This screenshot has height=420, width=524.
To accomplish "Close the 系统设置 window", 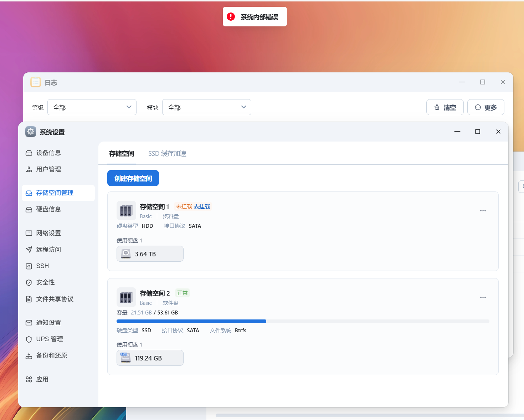I will (x=498, y=132).
